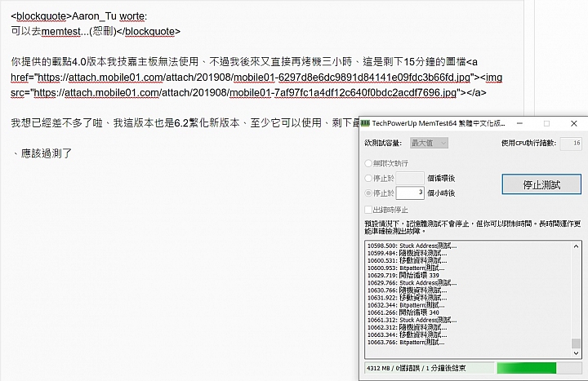Select log line 10599.484 隨機資料測試
Viewport: 588px width, 381px height.
pyautogui.click(x=408, y=253)
